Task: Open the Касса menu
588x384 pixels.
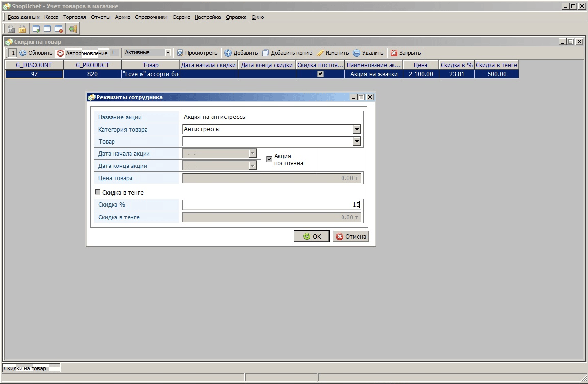Action: click(51, 17)
